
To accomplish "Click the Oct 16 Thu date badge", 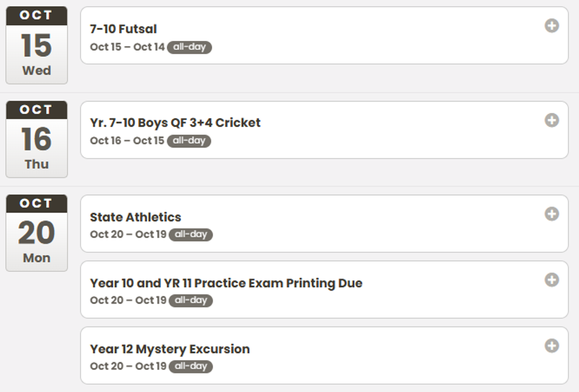I will 37,140.
